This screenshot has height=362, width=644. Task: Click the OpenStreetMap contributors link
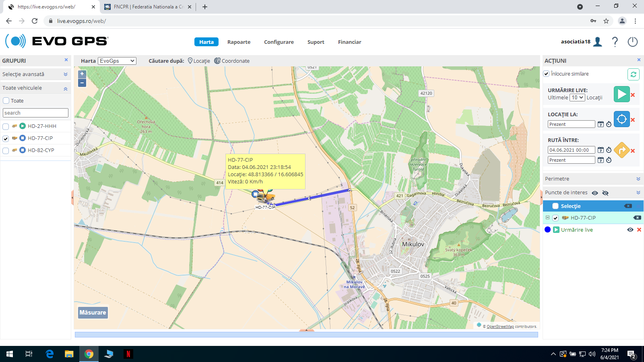[x=500, y=327]
